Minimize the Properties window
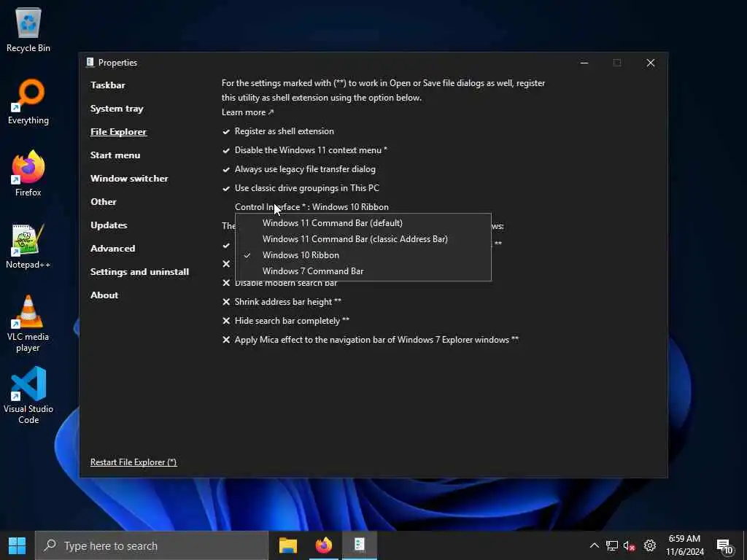747x560 pixels. (x=584, y=63)
